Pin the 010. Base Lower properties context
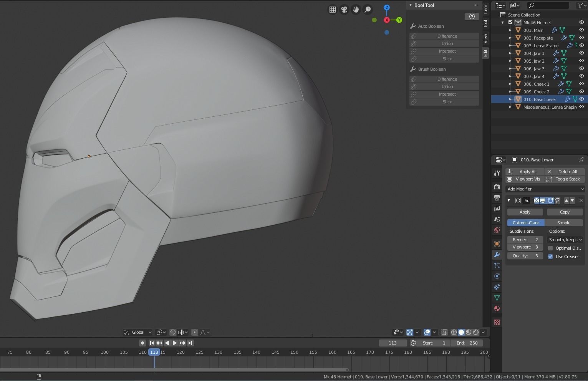 (581, 160)
